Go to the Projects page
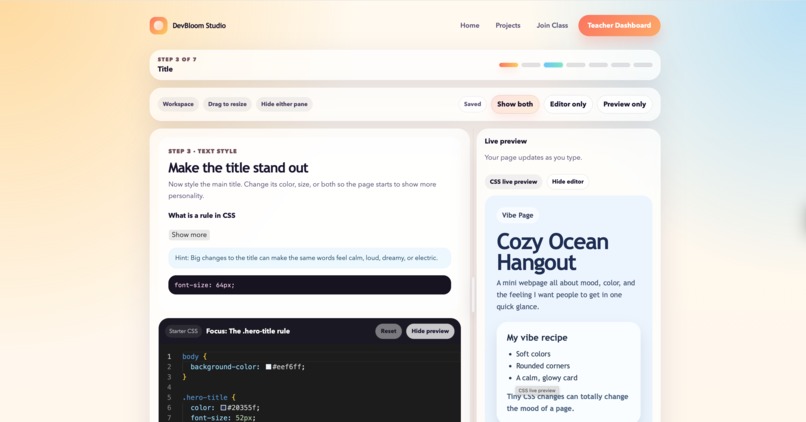Image resolution: width=806 pixels, height=422 pixels. click(x=507, y=25)
